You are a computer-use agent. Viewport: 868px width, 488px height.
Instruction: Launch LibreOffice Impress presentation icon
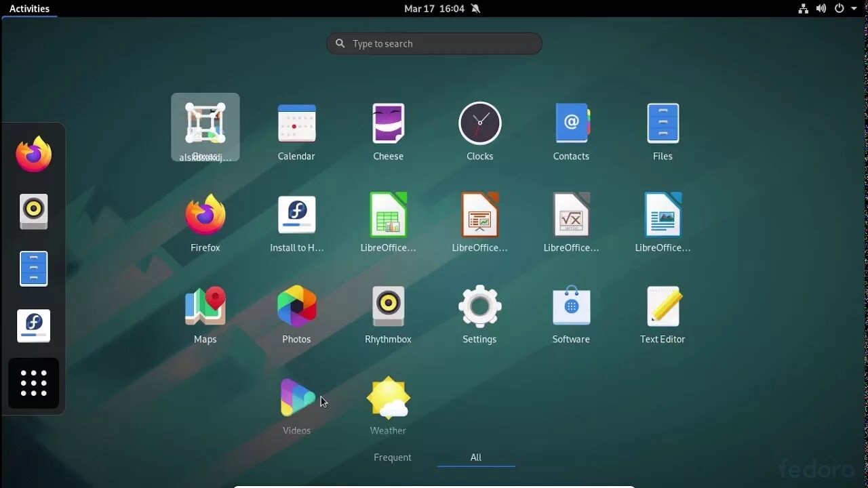(x=479, y=215)
